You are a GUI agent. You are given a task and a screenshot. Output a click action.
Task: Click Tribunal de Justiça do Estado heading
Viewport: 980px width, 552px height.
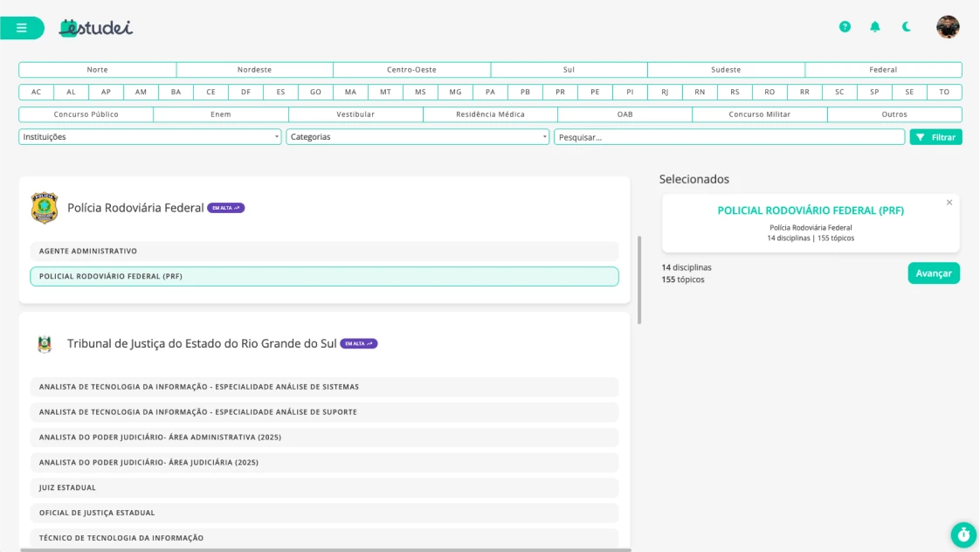202,344
